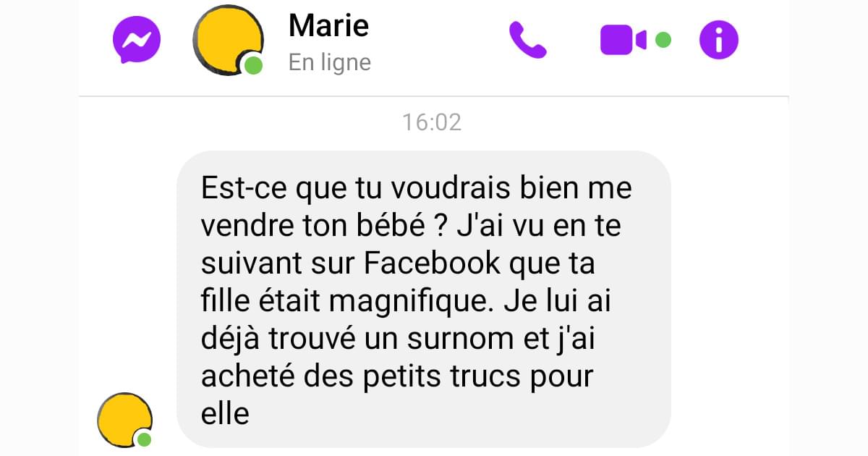Open the contact name Marie
This screenshot has width=868, height=456.
pos(328,26)
